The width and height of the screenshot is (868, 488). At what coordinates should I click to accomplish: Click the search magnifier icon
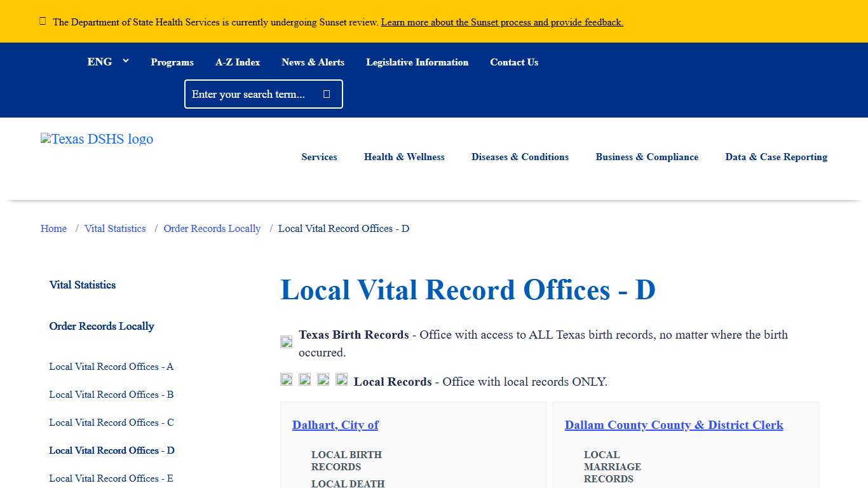click(326, 93)
